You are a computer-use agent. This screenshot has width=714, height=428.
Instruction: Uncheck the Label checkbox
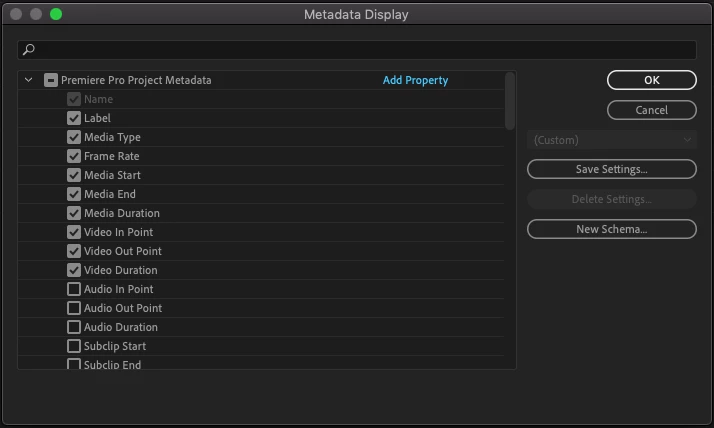click(x=74, y=118)
